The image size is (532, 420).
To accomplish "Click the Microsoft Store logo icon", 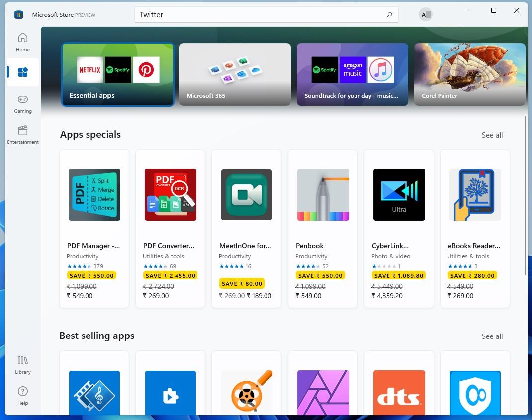I will point(19,14).
